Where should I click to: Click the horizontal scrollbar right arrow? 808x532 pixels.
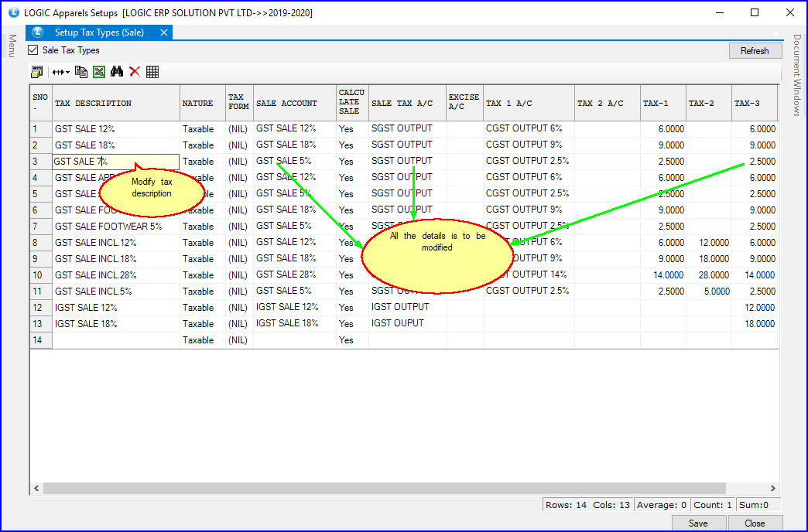[772, 488]
